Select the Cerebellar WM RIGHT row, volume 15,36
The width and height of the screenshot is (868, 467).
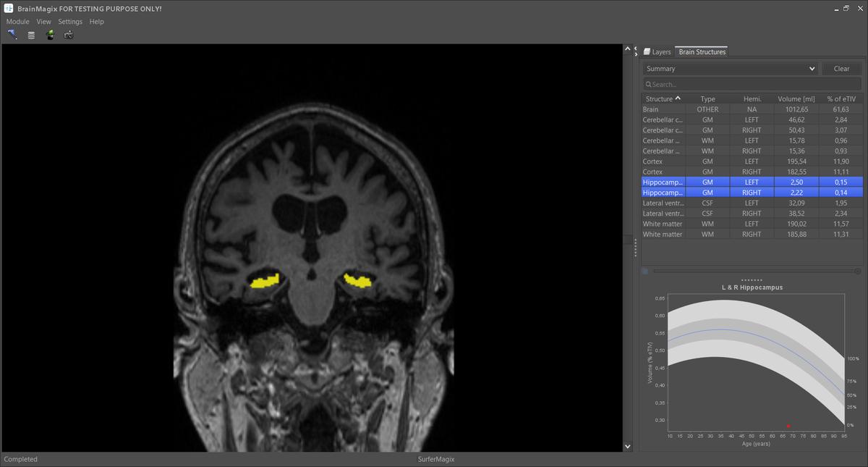[752, 151]
